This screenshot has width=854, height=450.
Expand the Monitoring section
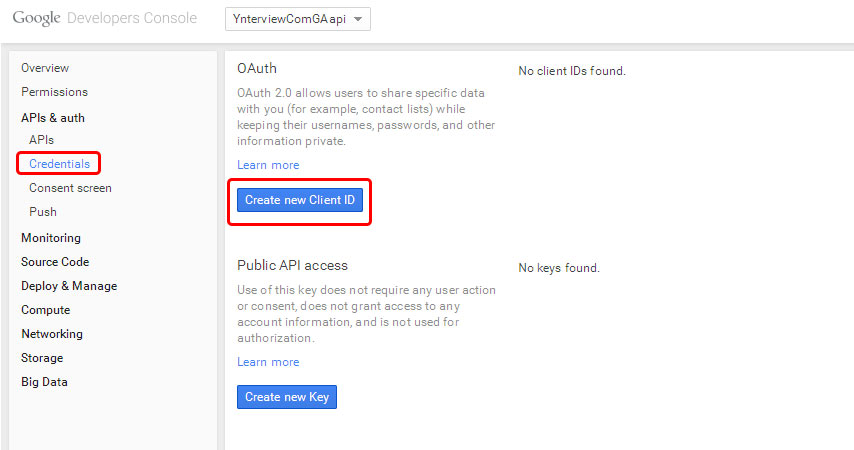click(x=51, y=238)
